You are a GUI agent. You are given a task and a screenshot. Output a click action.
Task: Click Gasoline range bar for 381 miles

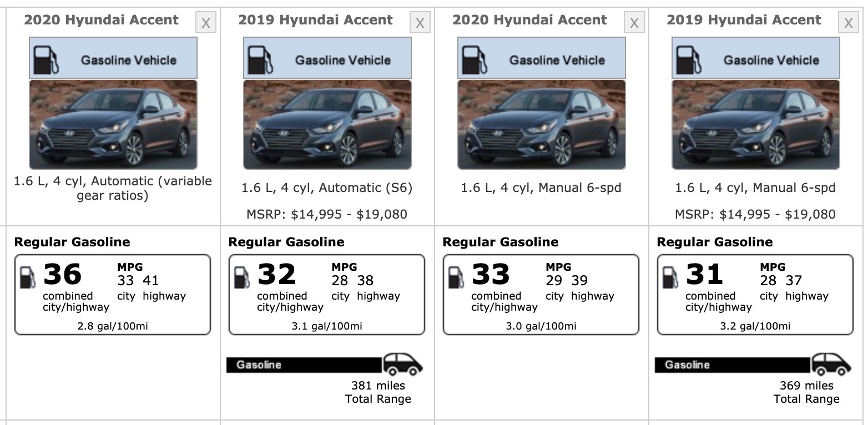tap(304, 365)
